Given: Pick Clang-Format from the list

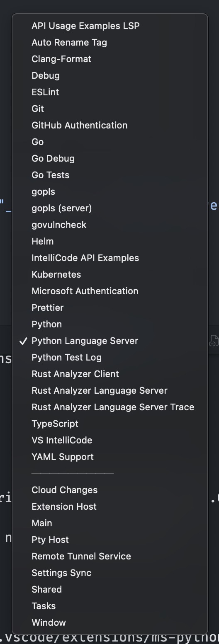Looking at the screenshot, I should tap(110, 59).
